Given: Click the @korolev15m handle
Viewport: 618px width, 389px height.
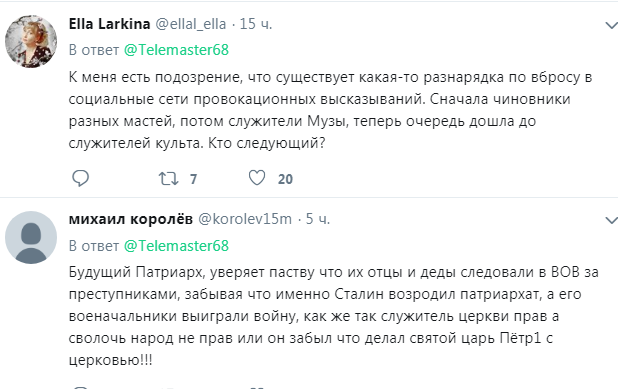Looking at the screenshot, I should 245,219.
